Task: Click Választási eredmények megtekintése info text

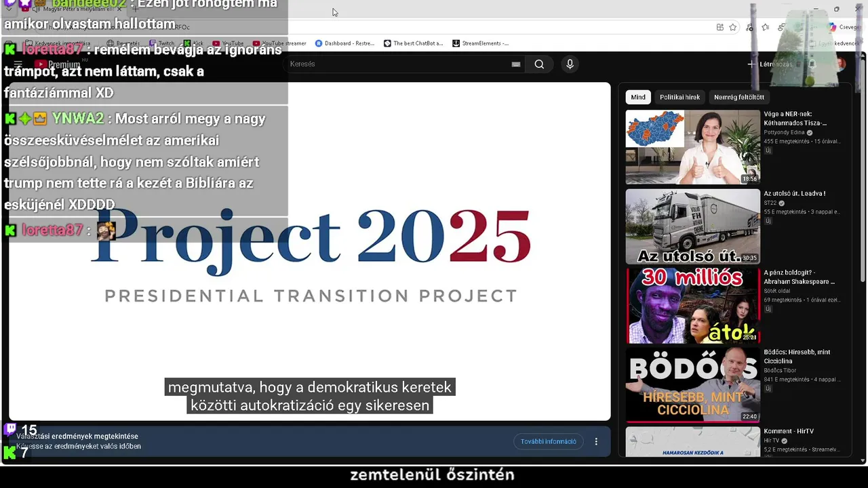Action: (x=77, y=436)
